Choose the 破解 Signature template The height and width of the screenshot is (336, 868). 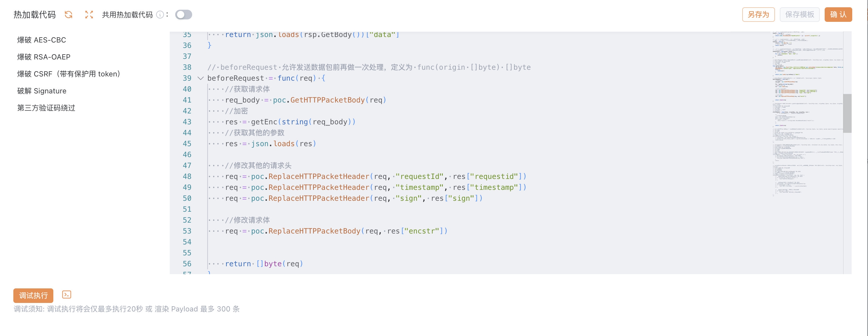(x=42, y=91)
